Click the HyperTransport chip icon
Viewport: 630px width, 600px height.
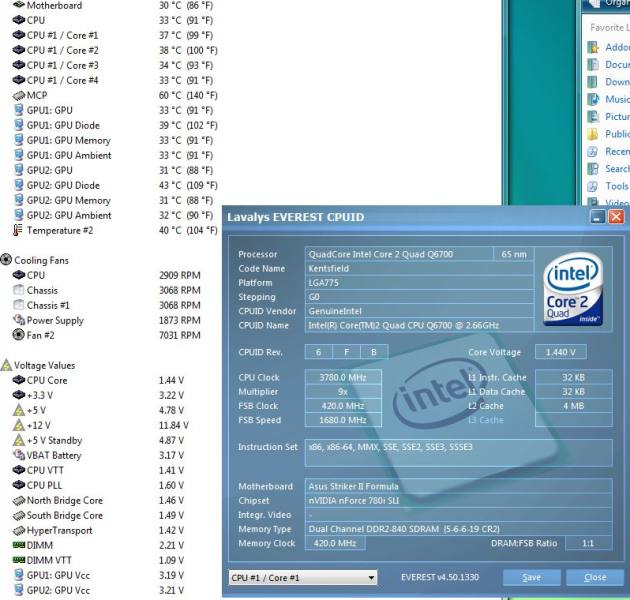pos(18,530)
